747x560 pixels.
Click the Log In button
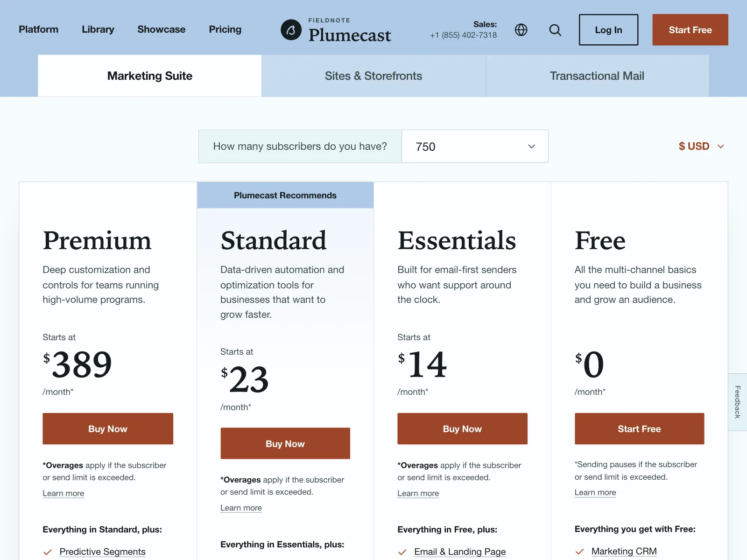point(608,30)
